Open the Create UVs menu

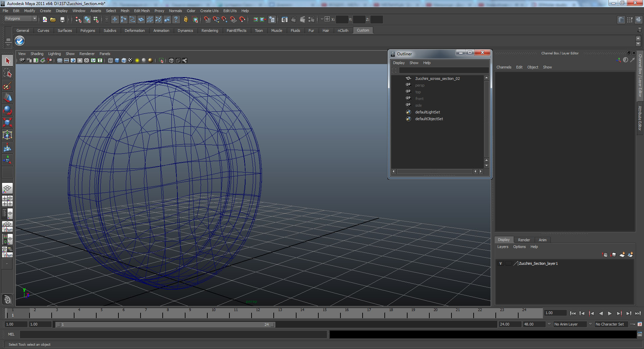click(x=209, y=11)
